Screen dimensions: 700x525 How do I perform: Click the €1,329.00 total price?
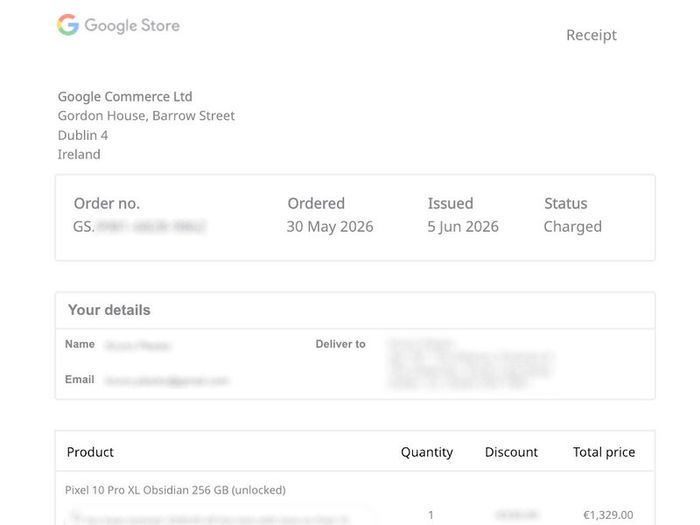point(608,515)
